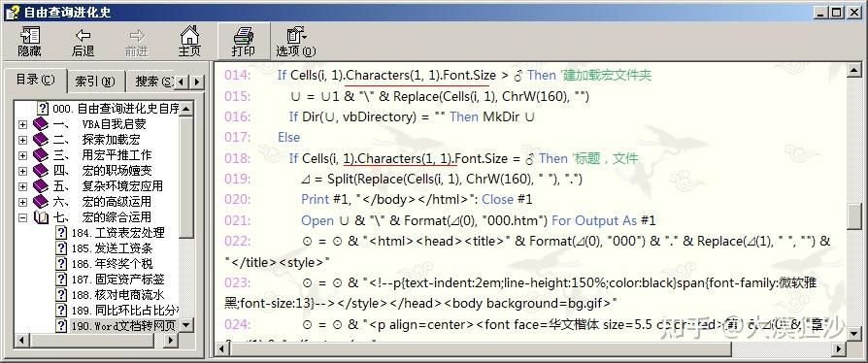Click code pane vertical scrollbar down arrow
This screenshot has height=363, width=868.
pyautogui.click(x=854, y=335)
